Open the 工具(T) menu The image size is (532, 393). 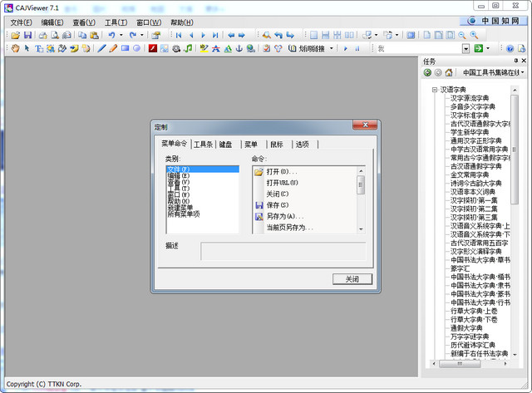116,22
